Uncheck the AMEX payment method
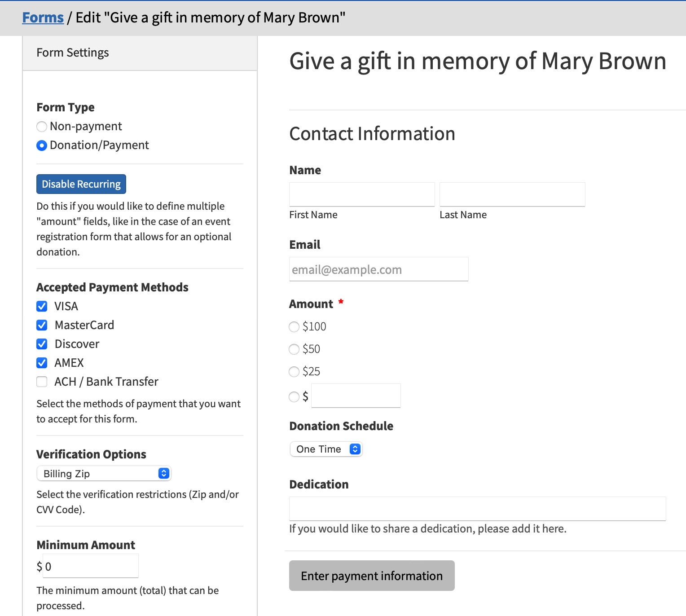 point(42,363)
